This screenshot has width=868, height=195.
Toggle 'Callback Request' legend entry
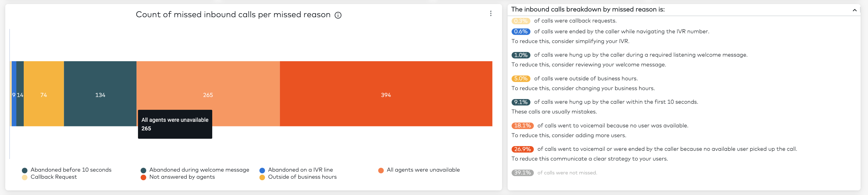(49, 177)
